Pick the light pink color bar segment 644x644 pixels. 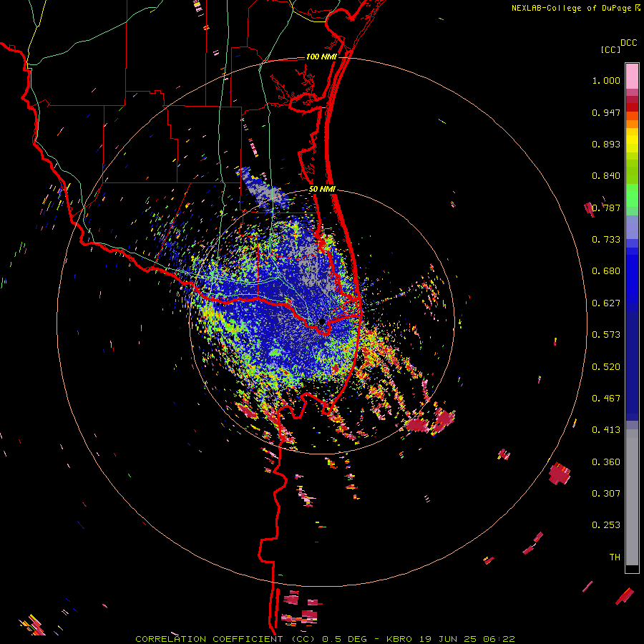[x=632, y=76]
